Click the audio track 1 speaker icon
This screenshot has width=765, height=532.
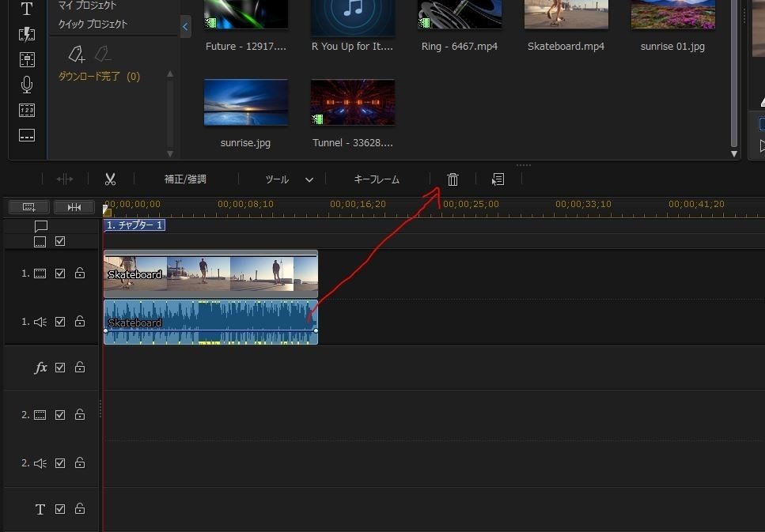click(x=40, y=322)
